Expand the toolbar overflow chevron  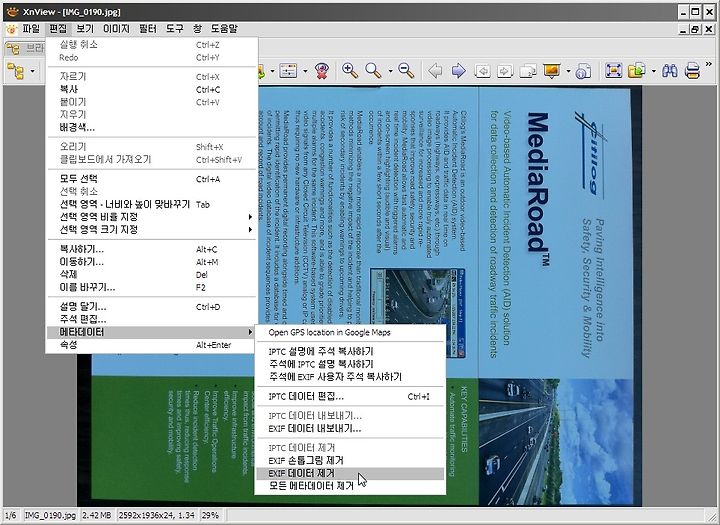709,64
